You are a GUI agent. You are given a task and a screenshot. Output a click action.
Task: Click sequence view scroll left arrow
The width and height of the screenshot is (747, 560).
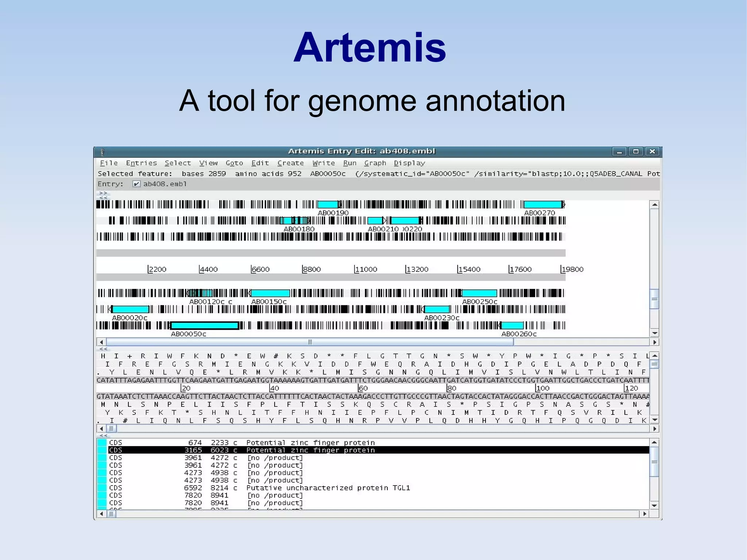tap(101, 429)
